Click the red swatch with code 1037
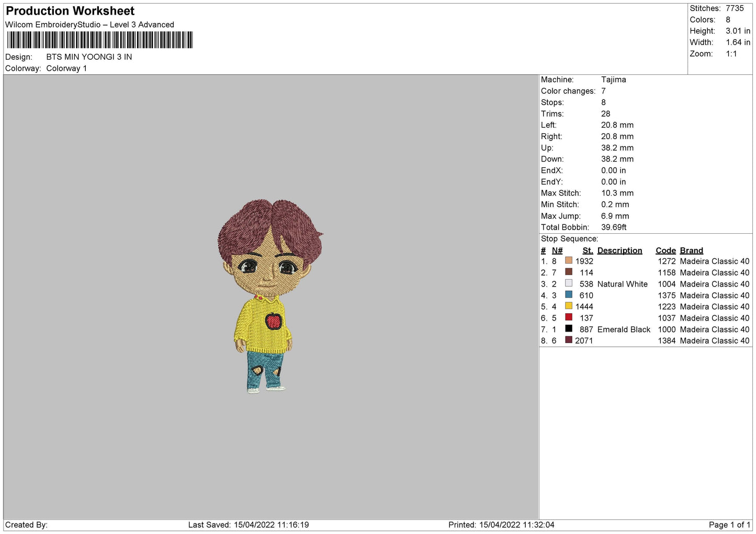Screen dimensions: 756x534 pyautogui.click(x=568, y=317)
